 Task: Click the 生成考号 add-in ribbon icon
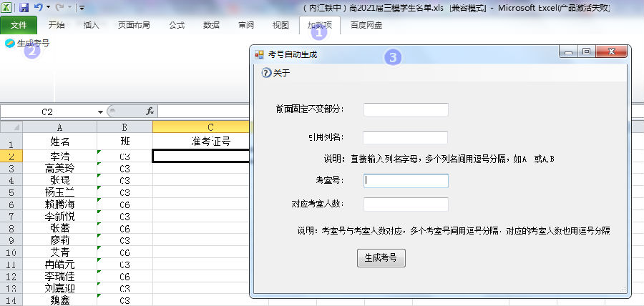(x=9, y=43)
